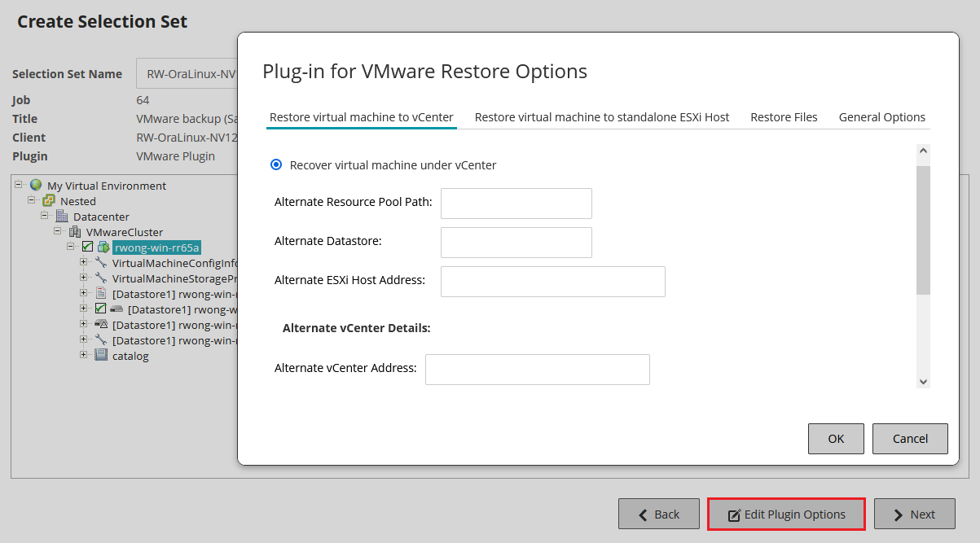Confirm restore options with OK
The width and height of the screenshot is (980, 543).
(836, 439)
